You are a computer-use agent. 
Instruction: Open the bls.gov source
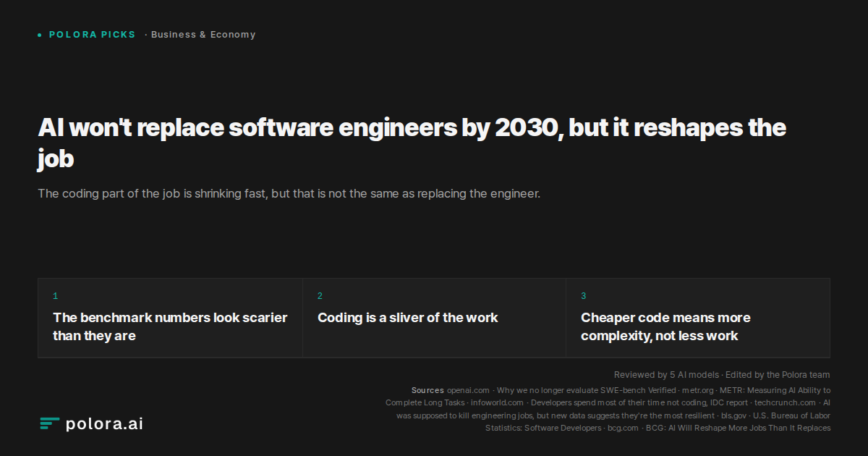(x=734, y=415)
